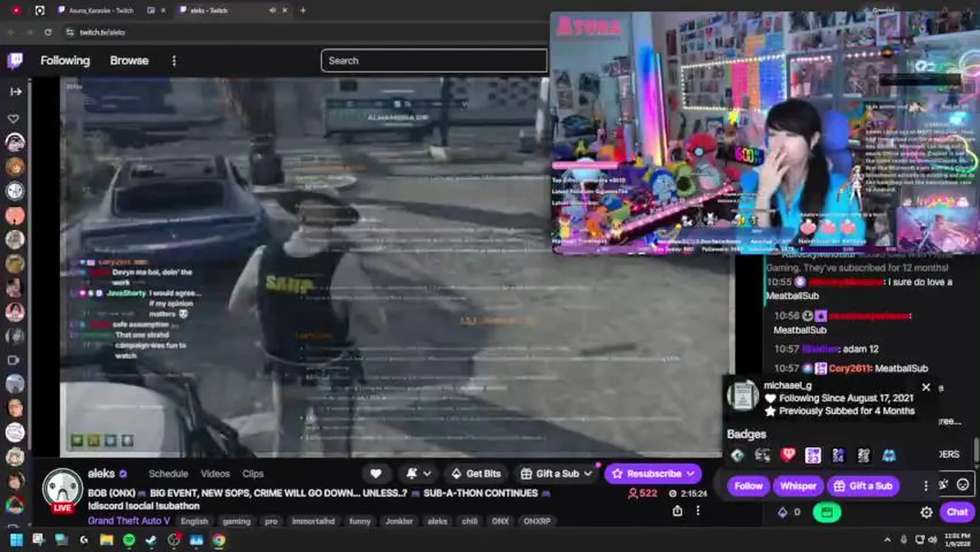Open a new browser tab
Image resolution: width=980 pixels, height=552 pixels.
click(303, 10)
